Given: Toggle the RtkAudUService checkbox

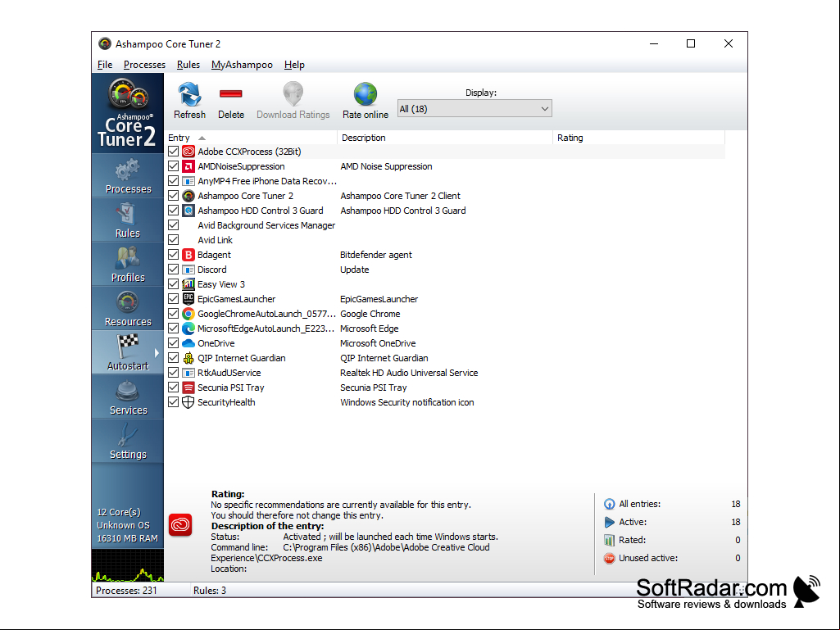Looking at the screenshot, I should point(173,372).
